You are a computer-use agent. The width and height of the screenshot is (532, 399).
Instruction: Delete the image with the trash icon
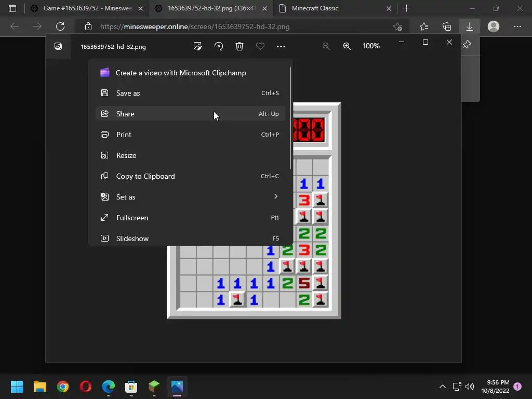(x=240, y=46)
